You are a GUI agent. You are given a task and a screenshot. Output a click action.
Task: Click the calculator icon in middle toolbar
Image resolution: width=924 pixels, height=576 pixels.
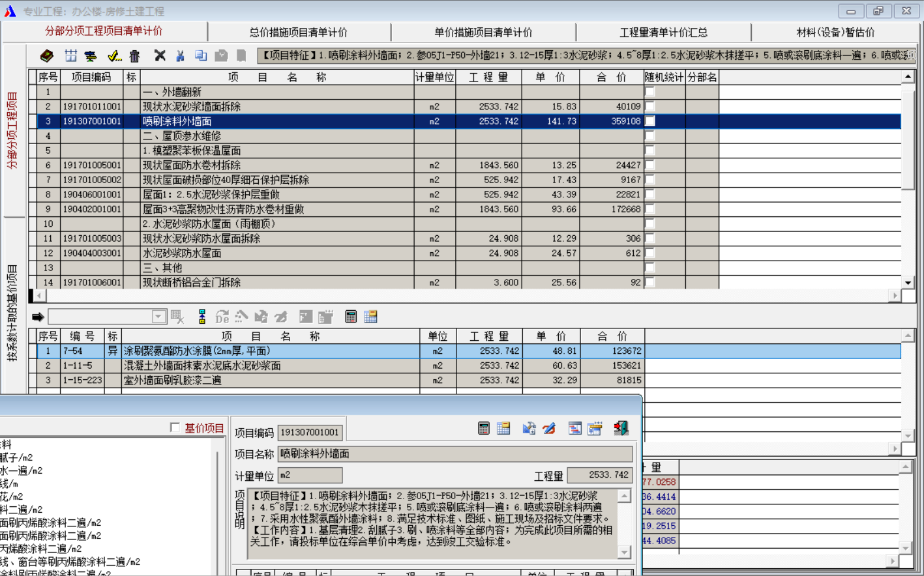click(351, 317)
